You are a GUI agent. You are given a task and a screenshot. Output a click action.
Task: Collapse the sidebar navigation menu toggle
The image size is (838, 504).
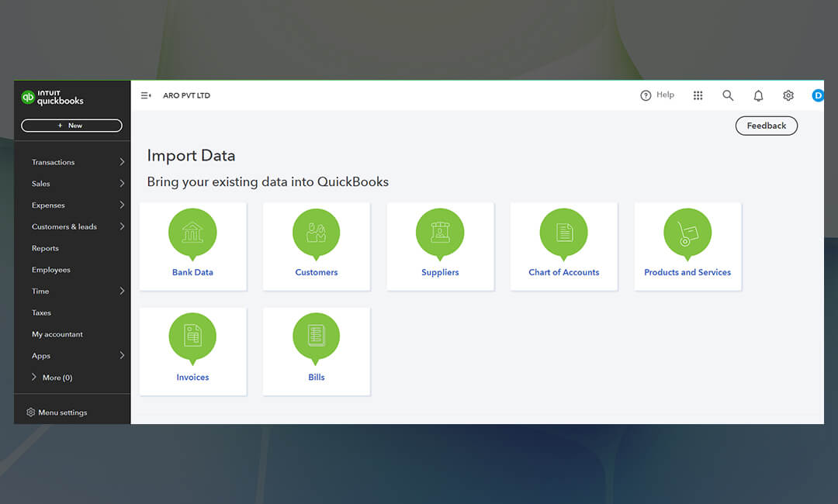point(145,95)
